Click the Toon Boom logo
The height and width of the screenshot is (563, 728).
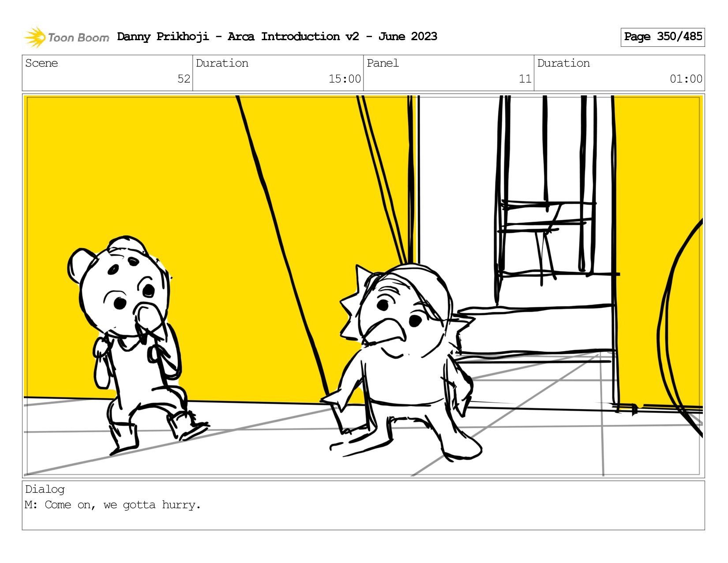coord(66,37)
